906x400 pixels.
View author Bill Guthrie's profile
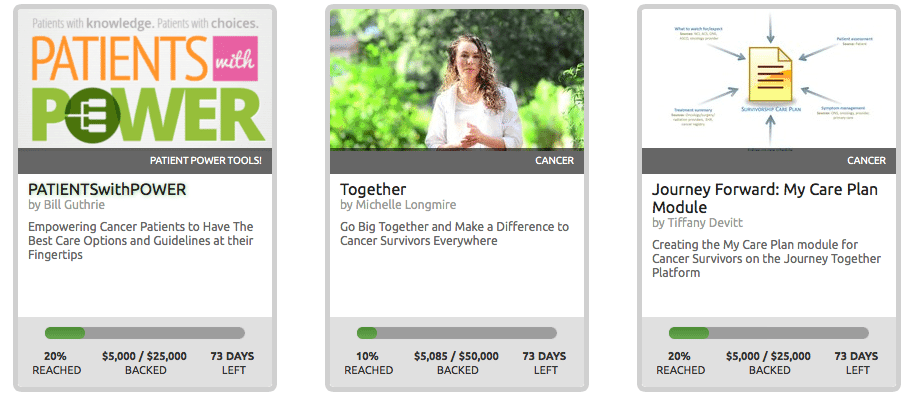[x=66, y=205]
